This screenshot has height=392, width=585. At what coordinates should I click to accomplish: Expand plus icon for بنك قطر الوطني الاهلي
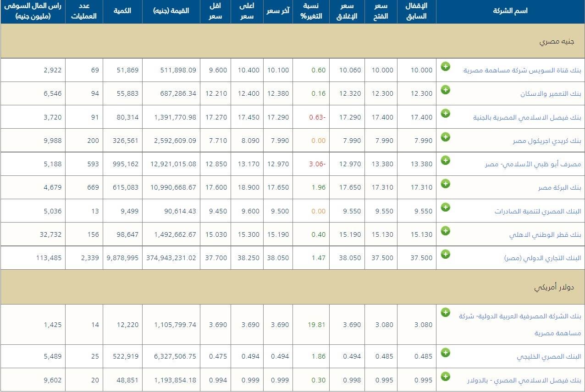(x=445, y=230)
